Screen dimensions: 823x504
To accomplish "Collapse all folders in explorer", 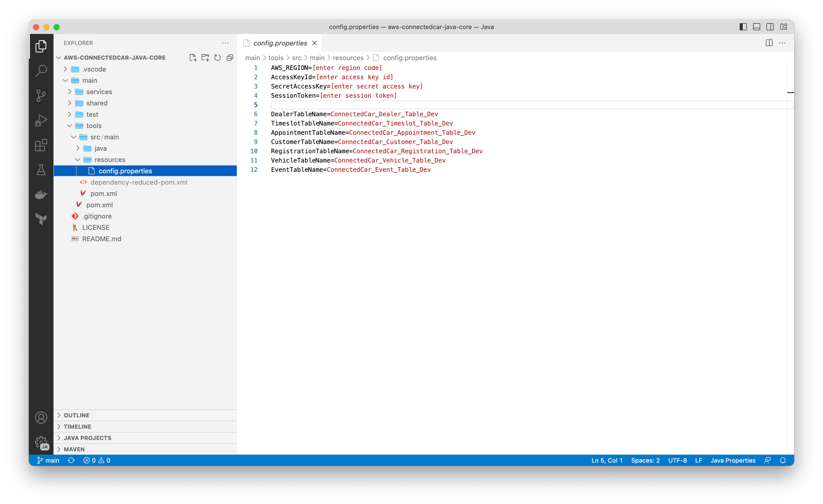I will 230,58.
